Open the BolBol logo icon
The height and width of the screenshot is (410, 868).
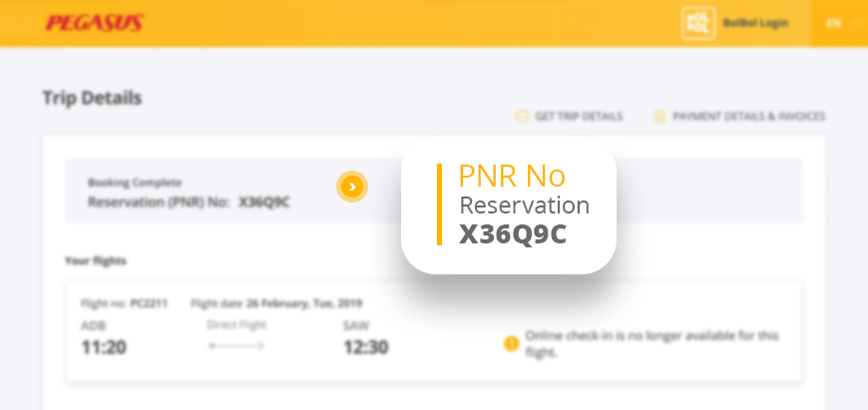pyautogui.click(x=698, y=23)
